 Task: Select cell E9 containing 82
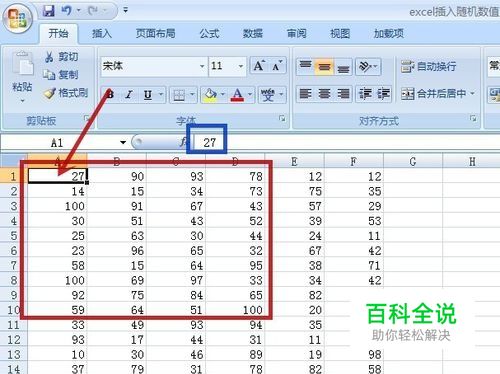click(x=294, y=295)
